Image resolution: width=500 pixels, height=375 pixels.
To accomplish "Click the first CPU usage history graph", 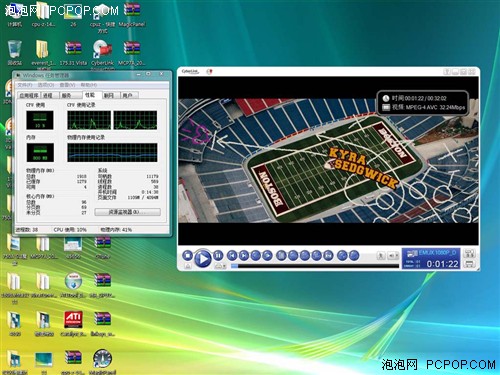I will [x=89, y=120].
